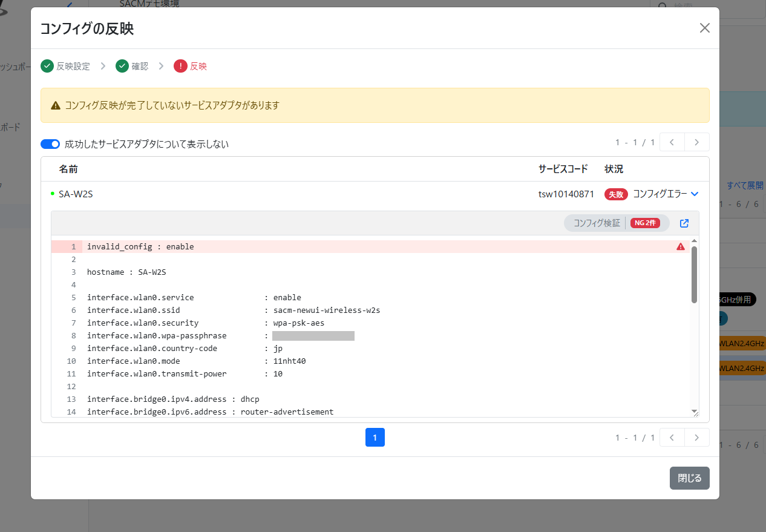Click the interface.bridge0.ipv6.address router-advertisement line
The width and height of the screenshot is (766, 532).
(211, 412)
